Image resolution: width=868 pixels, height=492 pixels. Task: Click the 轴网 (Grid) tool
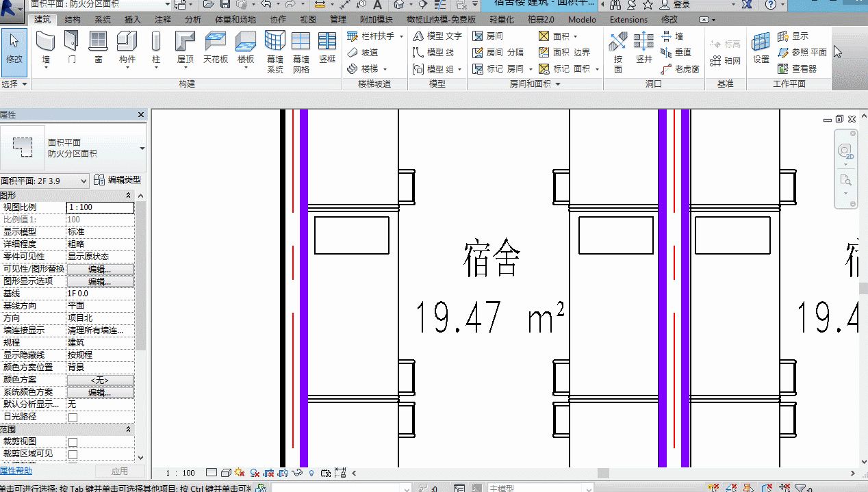726,61
